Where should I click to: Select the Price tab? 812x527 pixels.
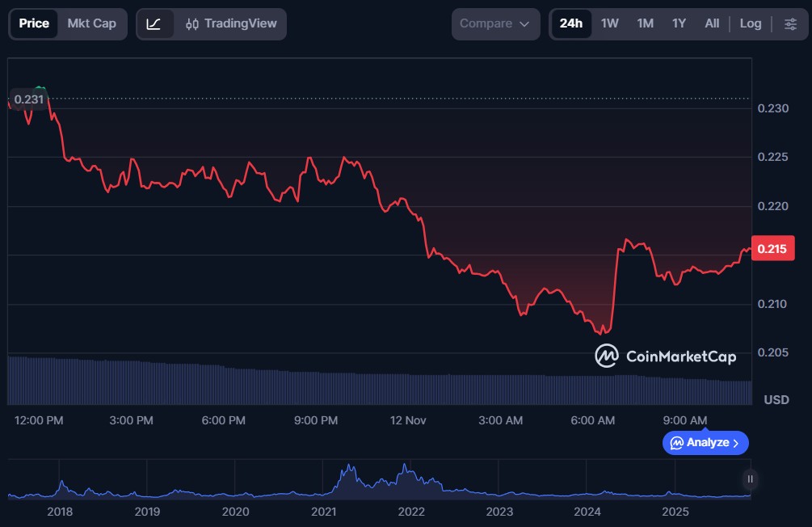(34, 23)
